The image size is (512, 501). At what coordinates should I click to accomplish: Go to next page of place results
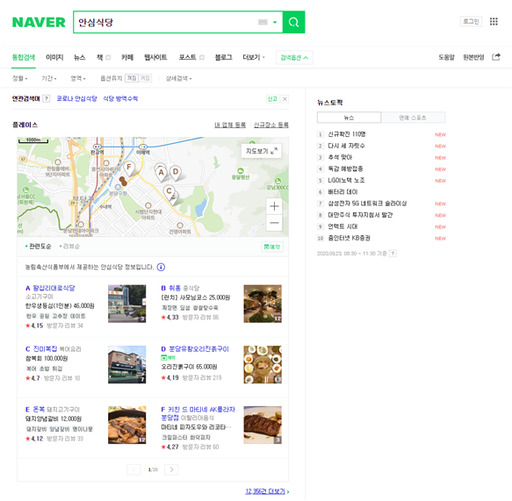tap(171, 469)
